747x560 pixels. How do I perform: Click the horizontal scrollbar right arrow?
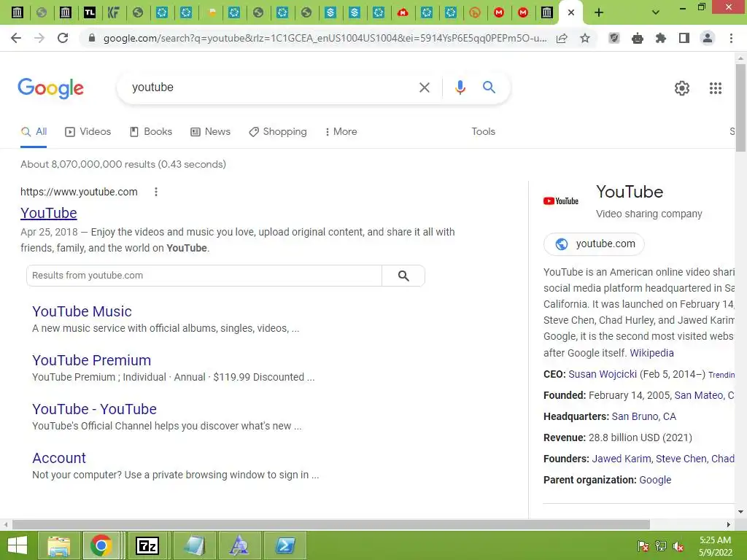click(728, 524)
